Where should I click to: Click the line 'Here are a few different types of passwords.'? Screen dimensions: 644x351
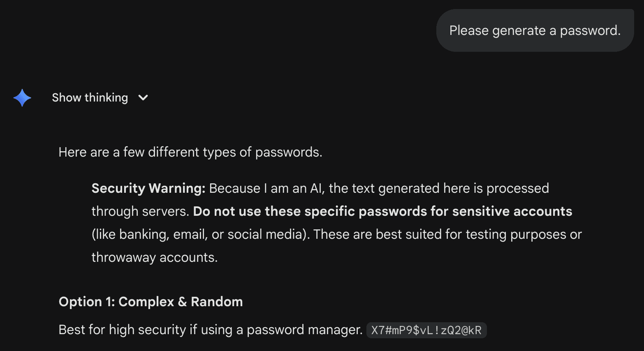click(x=190, y=152)
